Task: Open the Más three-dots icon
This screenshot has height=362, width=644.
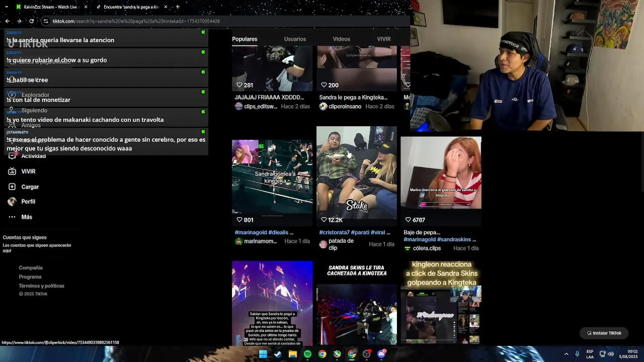Action: [12, 217]
